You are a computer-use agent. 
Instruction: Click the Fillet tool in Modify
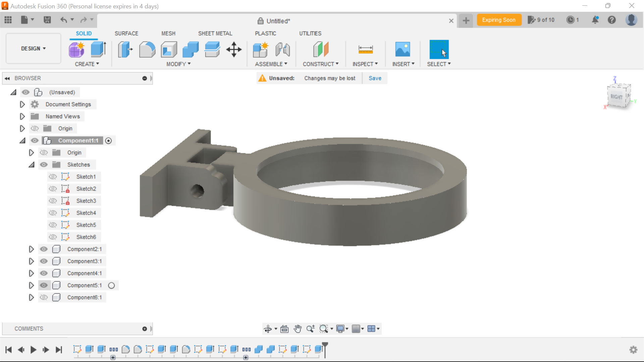[x=147, y=49]
